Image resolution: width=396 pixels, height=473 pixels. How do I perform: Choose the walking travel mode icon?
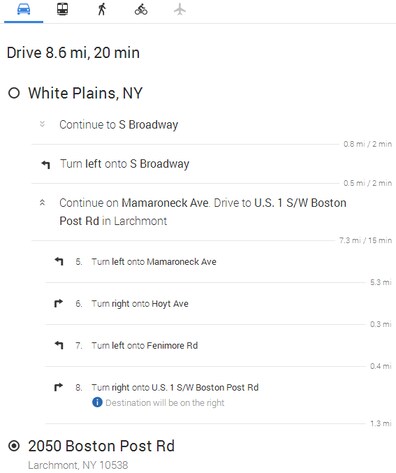coord(102,9)
